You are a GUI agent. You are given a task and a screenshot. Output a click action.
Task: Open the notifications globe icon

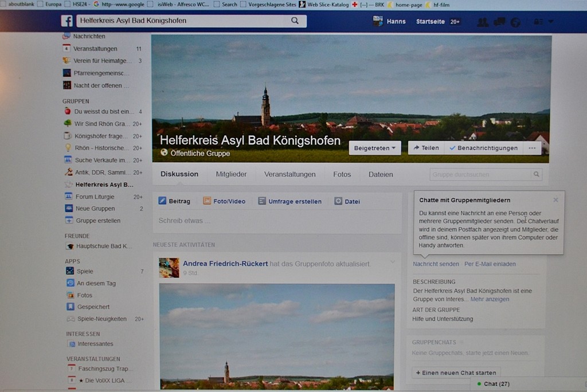click(515, 22)
